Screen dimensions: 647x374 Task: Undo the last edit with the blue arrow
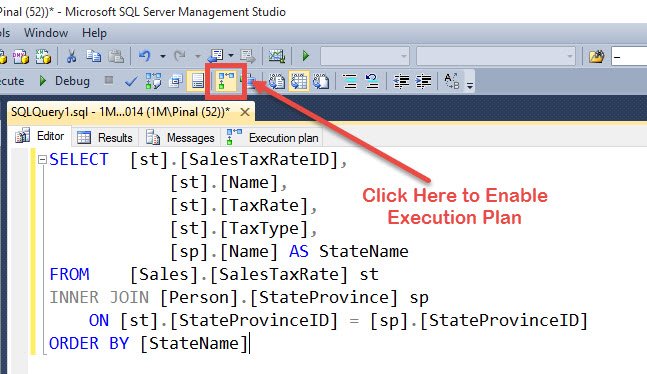(x=144, y=55)
